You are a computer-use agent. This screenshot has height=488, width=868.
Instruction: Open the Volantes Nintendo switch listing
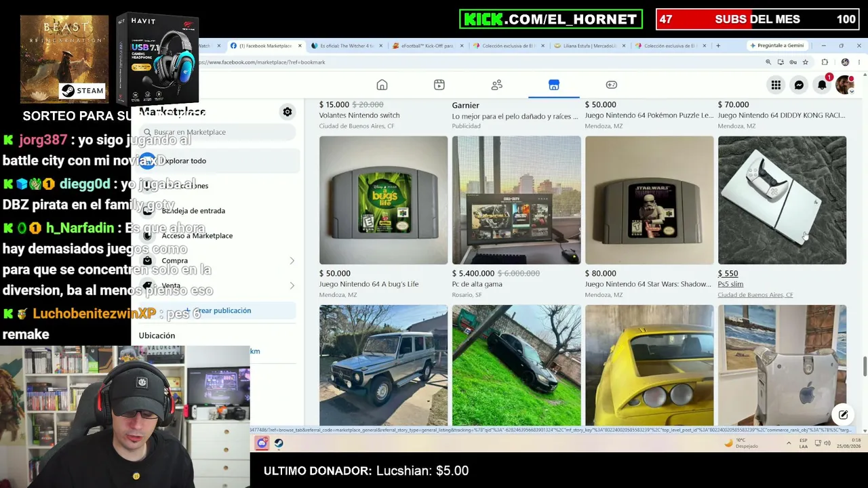[359, 115]
